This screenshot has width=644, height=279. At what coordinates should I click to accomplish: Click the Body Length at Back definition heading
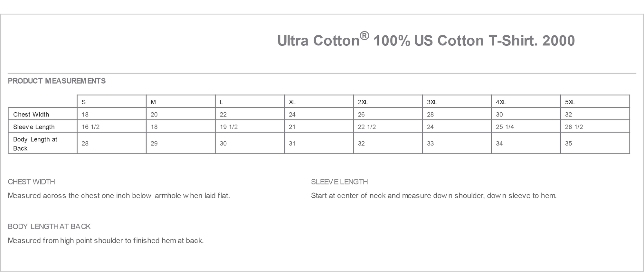tap(49, 227)
